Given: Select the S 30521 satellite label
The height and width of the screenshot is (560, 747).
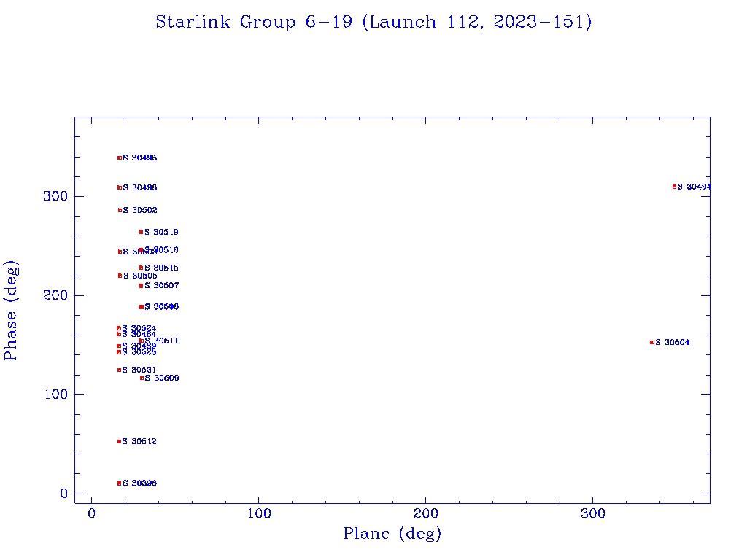Looking at the screenshot, I should click(x=139, y=370).
